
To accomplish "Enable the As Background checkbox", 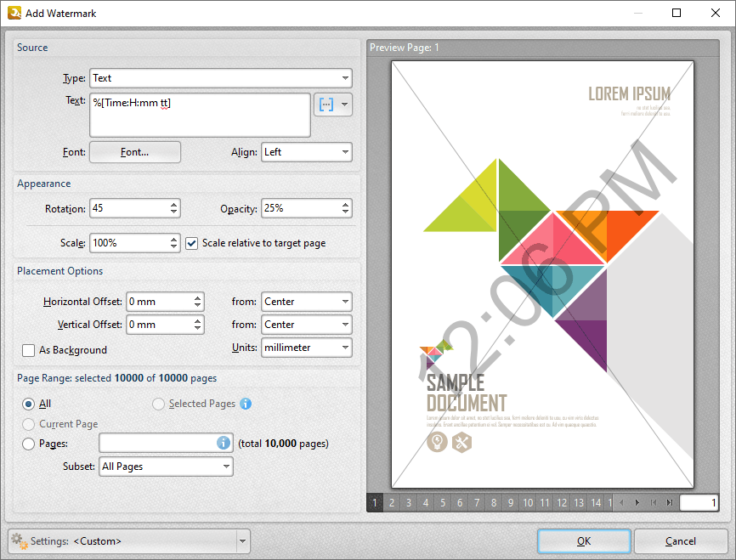I will pyautogui.click(x=29, y=350).
